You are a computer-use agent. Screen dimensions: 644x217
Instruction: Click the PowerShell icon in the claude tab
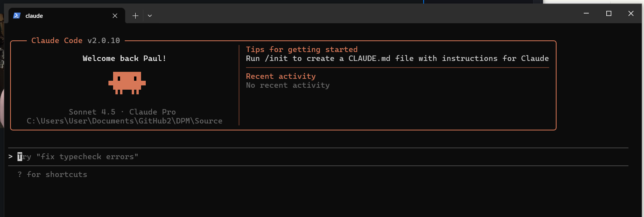click(17, 16)
